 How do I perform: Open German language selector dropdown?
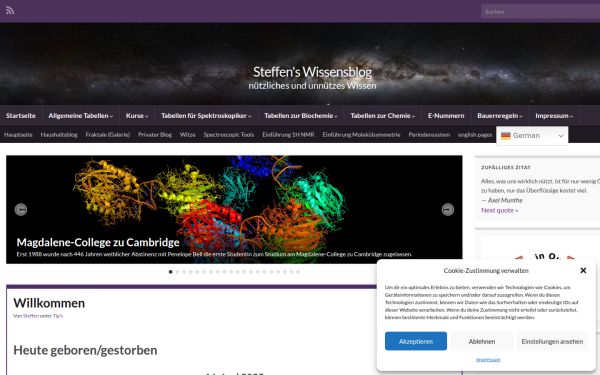[x=532, y=136]
